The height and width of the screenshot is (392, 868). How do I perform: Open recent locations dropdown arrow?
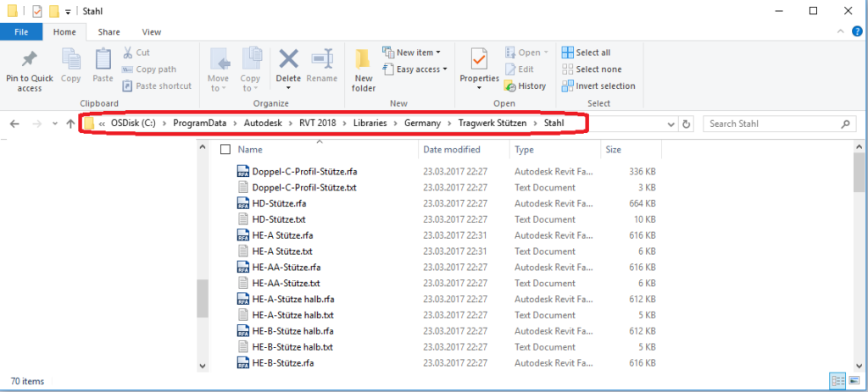coord(55,124)
